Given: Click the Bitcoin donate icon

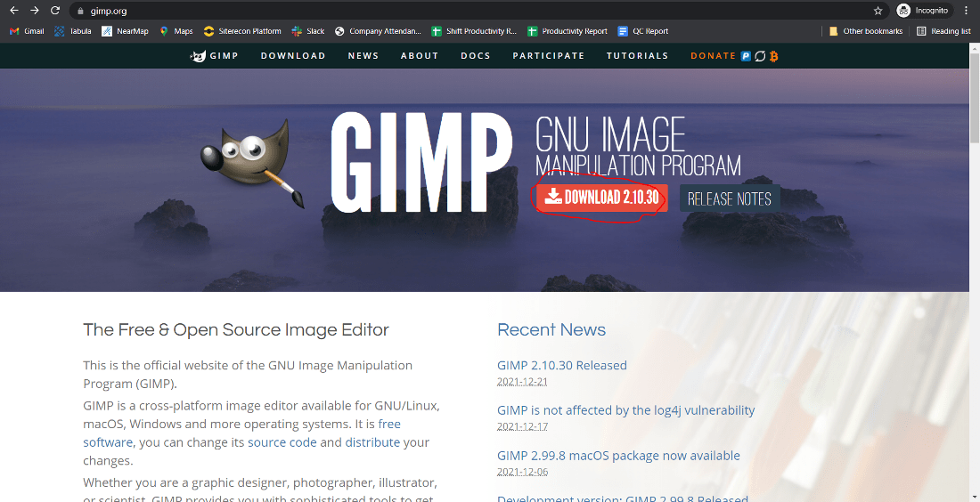Looking at the screenshot, I should point(773,56).
